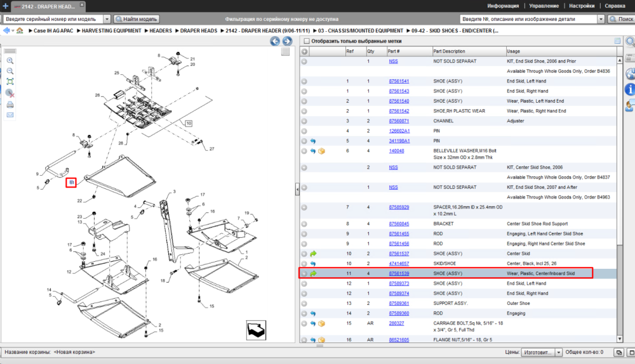This screenshot has width=635, height=364.
Task: Open windows icon beside total quantity
Action: (618, 353)
